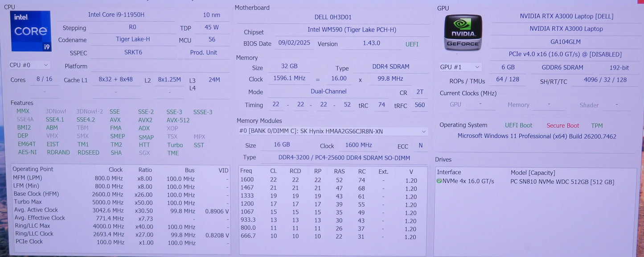
Task: Open the CPU #0 selector dropdown
Action: (x=29, y=65)
